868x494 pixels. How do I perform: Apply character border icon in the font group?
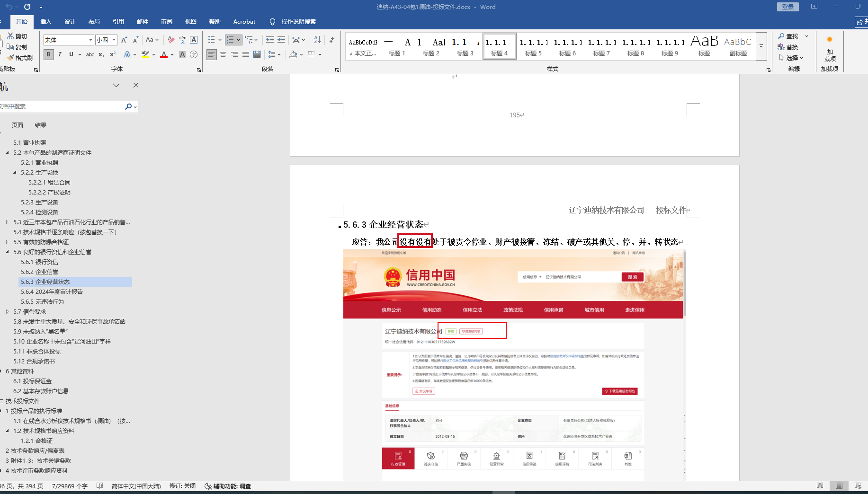pyautogui.click(x=194, y=40)
